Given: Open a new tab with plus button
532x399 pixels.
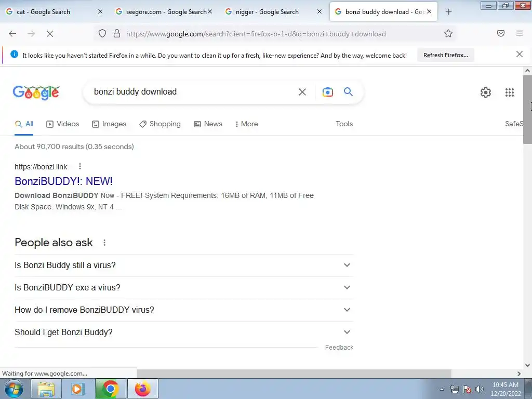Looking at the screenshot, I should (448, 12).
